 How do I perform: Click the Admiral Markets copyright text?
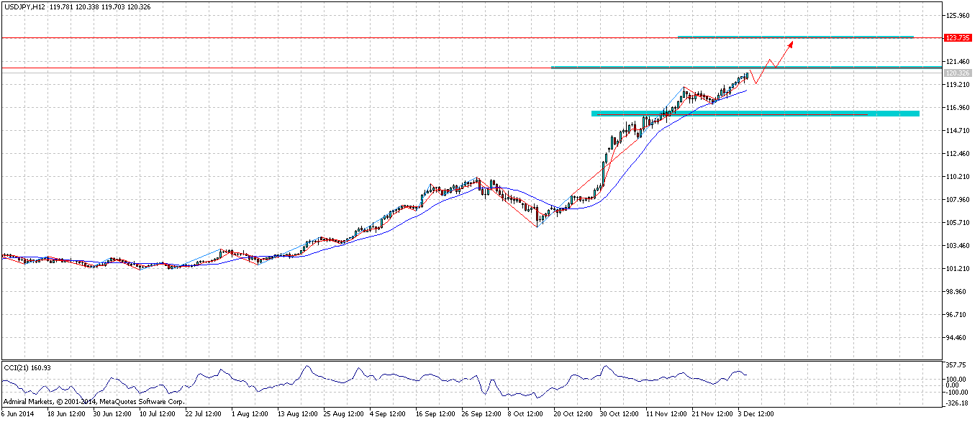pyautogui.click(x=94, y=402)
